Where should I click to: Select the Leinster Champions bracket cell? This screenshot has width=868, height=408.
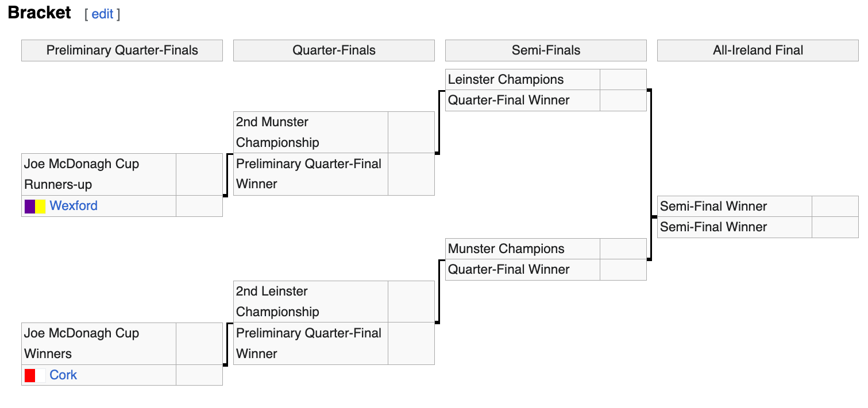click(523, 80)
